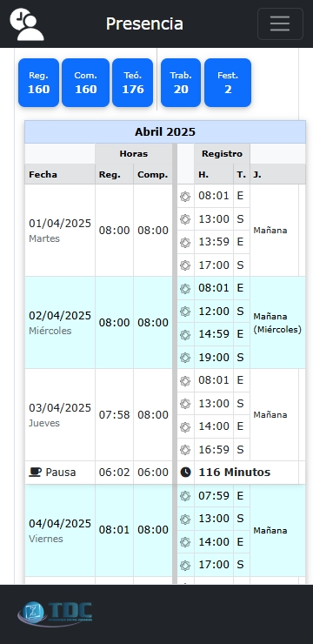Click the clock icon beside 116 Minutos
Screen dimensions: 313x644
coord(185,473)
